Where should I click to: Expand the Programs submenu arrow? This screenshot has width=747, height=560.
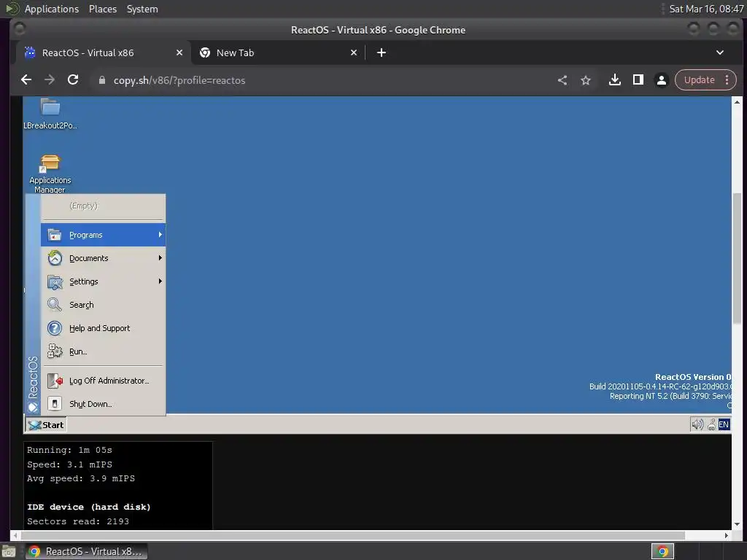(160, 234)
